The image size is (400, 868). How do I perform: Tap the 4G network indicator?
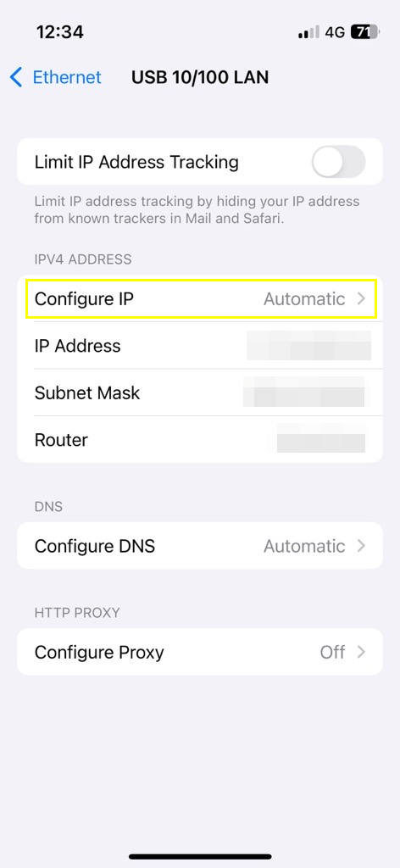335,32
